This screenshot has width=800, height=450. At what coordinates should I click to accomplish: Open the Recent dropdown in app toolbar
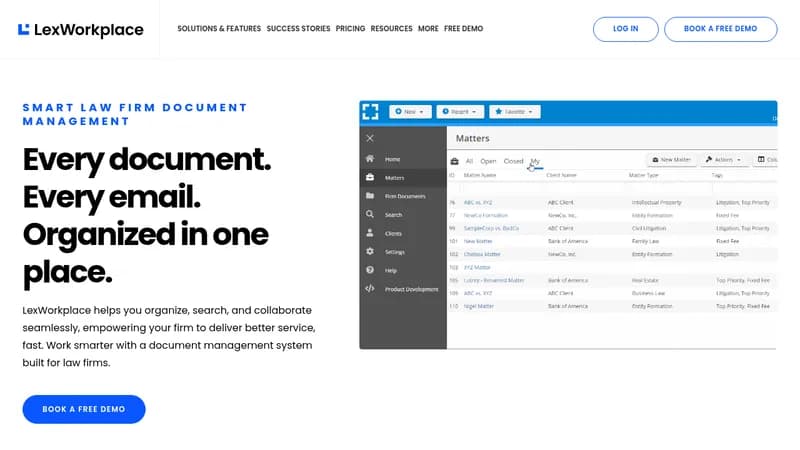coord(460,112)
